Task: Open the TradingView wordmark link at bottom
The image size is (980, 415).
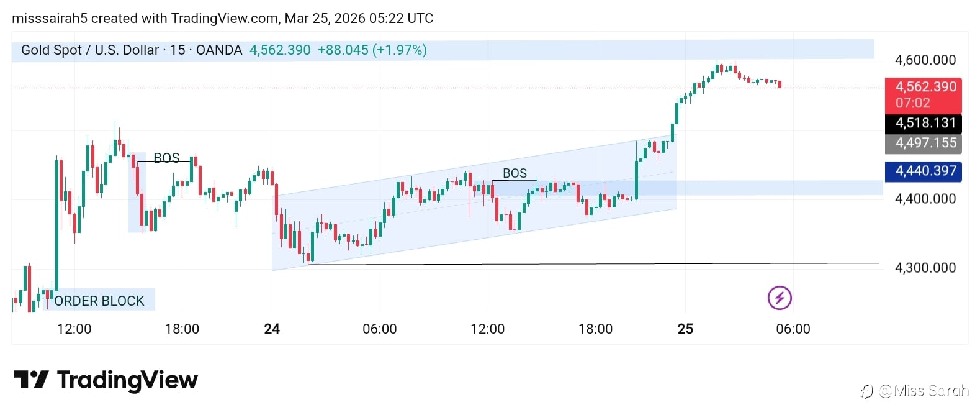Action: pyautogui.click(x=127, y=380)
